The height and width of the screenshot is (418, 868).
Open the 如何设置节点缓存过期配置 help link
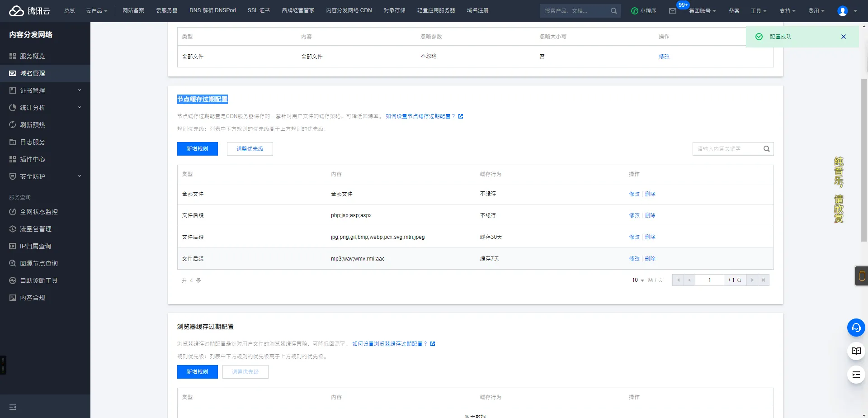(420, 116)
